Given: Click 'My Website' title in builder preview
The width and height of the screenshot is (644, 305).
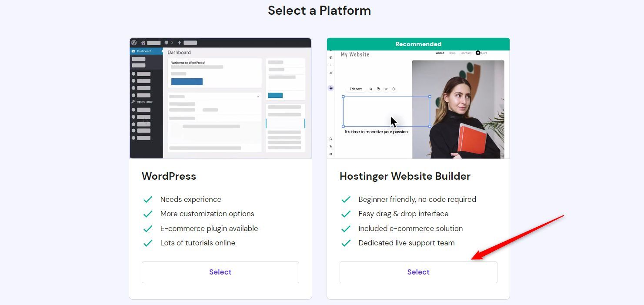Looking at the screenshot, I should [355, 54].
